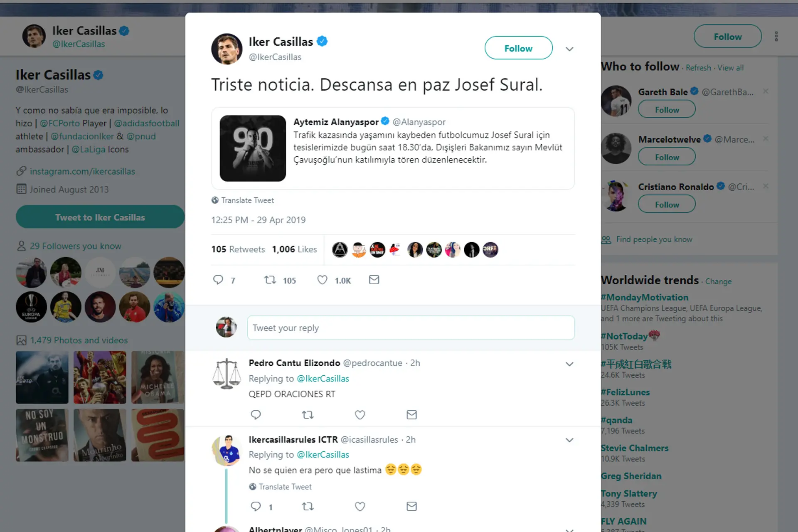Click reply icon on Iker Casillas tweet
798x532 pixels.
218,280
